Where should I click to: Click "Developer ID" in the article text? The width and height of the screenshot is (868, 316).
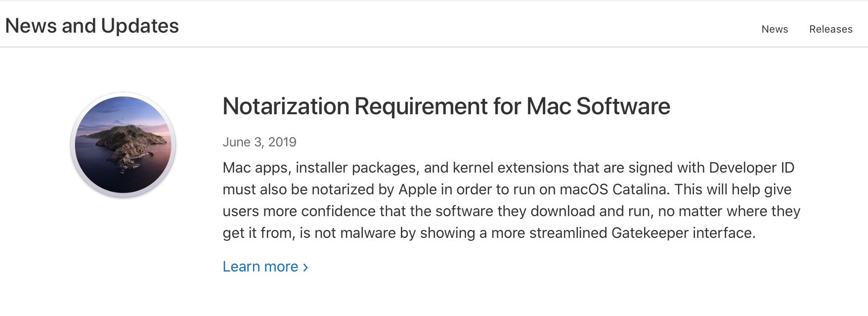[x=751, y=168]
